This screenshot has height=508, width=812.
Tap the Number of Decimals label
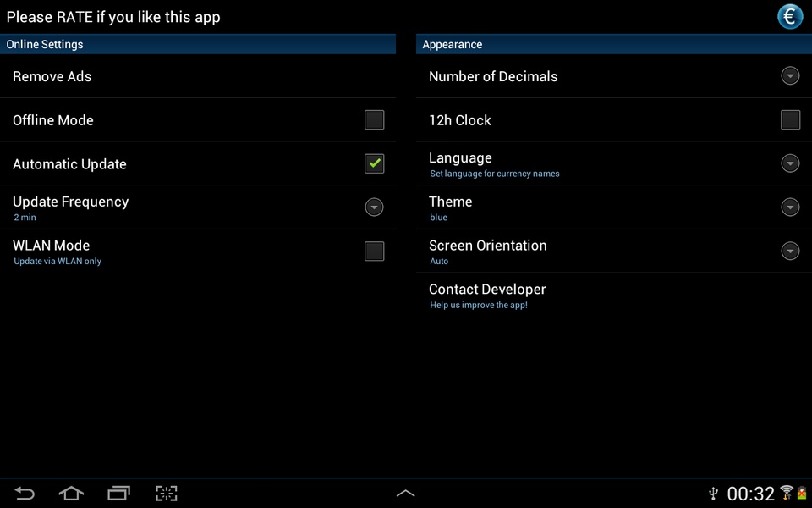click(493, 77)
